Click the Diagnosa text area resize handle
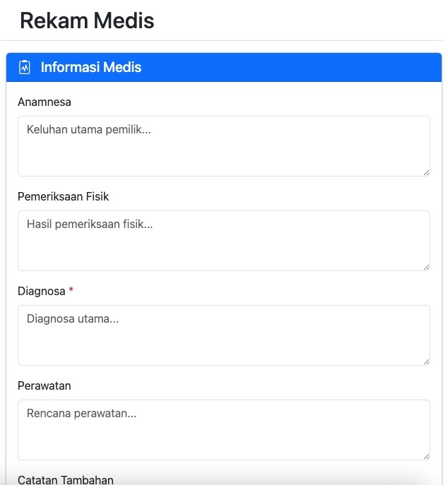Image resolution: width=448 pixels, height=485 pixels. click(x=426, y=361)
